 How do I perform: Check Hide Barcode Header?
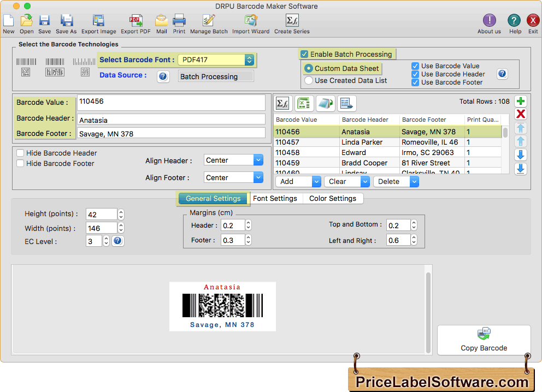coord(20,153)
